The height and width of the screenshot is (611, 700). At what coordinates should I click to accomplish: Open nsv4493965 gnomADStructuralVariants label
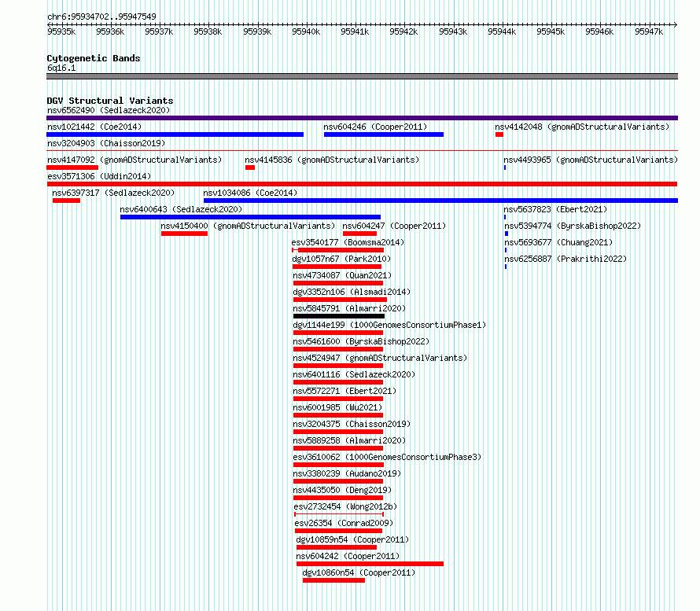(x=591, y=160)
